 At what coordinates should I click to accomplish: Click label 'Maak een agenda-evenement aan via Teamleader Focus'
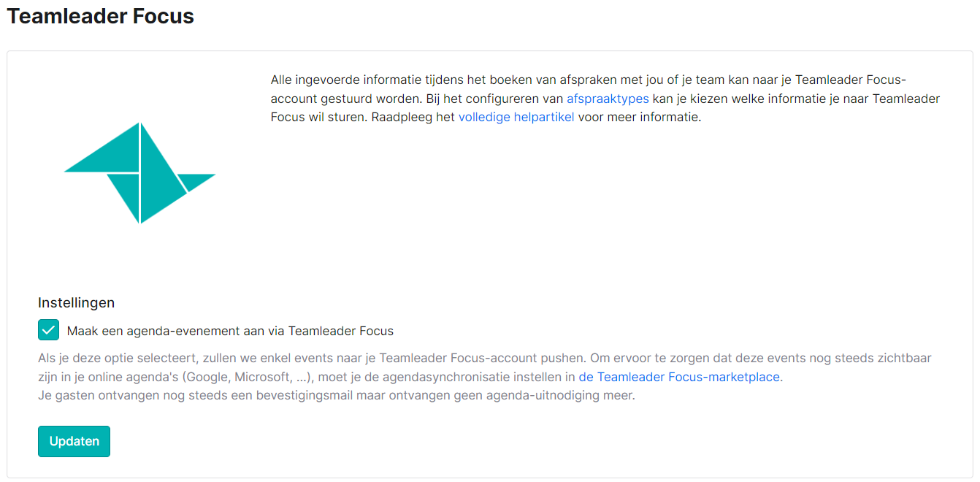pos(230,331)
